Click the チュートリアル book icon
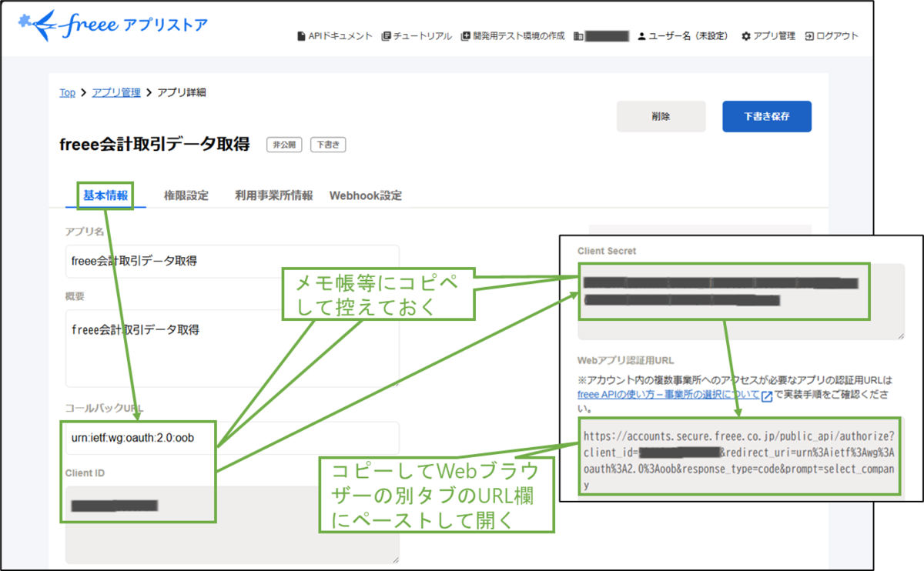This screenshot has width=924, height=571. pyautogui.click(x=387, y=36)
